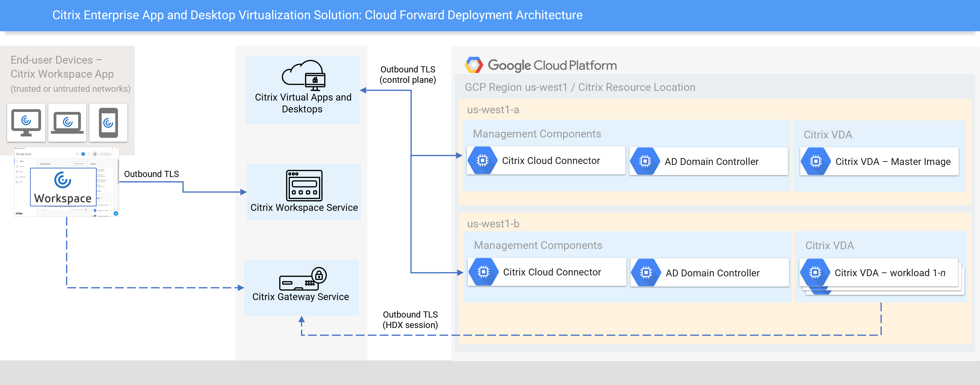Click the search icon in the Workspace window
Viewport: 980px width, 385px height.
click(77, 154)
